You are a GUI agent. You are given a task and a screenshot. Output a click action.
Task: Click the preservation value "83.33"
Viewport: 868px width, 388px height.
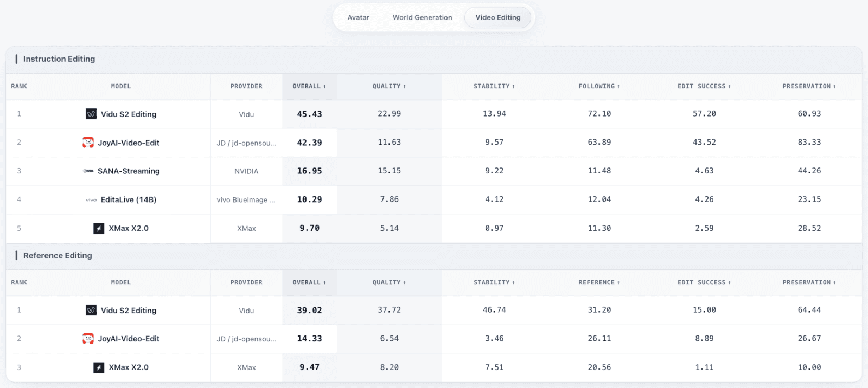tap(809, 143)
